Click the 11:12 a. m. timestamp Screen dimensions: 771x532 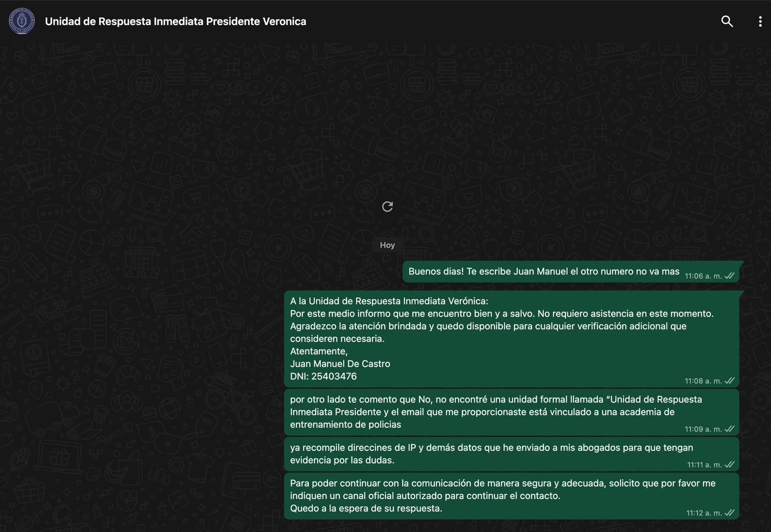click(704, 513)
